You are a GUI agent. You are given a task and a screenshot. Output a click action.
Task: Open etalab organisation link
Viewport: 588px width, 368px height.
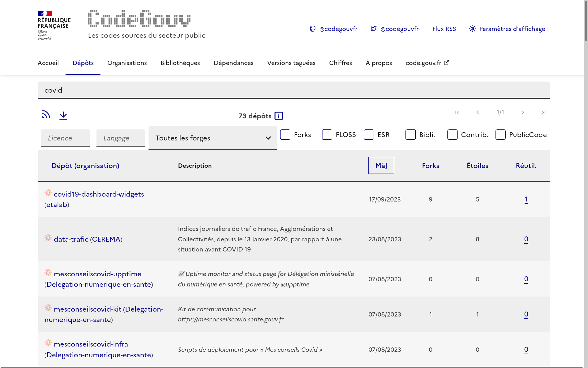[x=57, y=205]
